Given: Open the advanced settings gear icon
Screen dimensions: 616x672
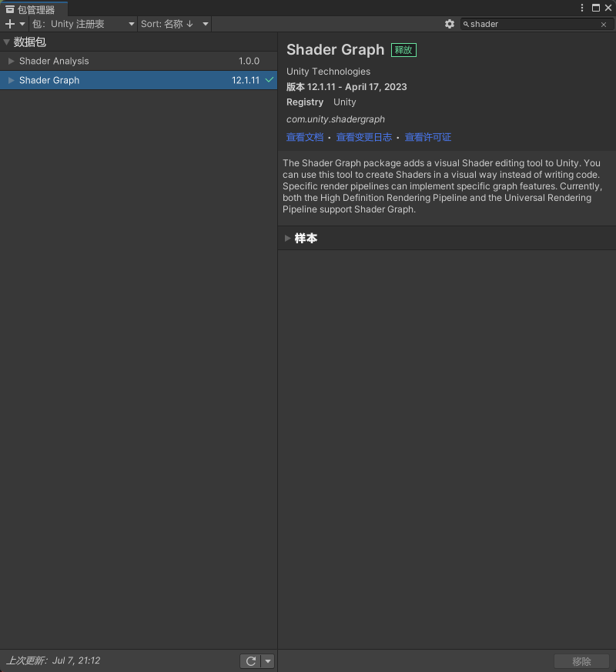Looking at the screenshot, I should pyautogui.click(x=450, y=24).
